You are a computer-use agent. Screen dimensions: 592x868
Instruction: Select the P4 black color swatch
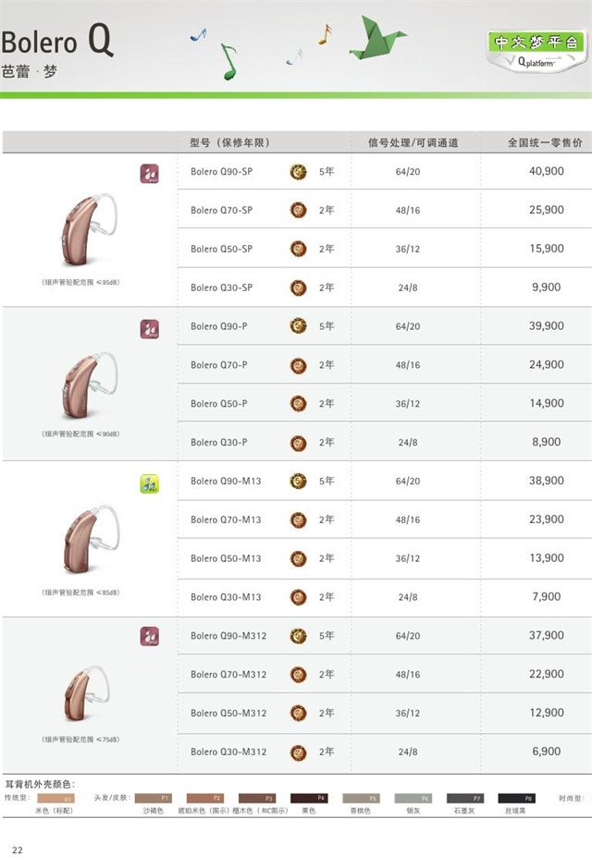[308, 797]
